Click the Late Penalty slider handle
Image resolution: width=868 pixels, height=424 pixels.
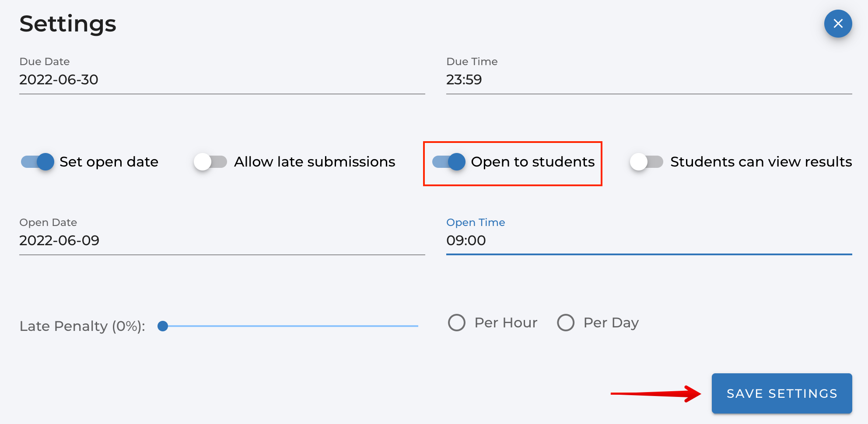click(x=163, y=326)
